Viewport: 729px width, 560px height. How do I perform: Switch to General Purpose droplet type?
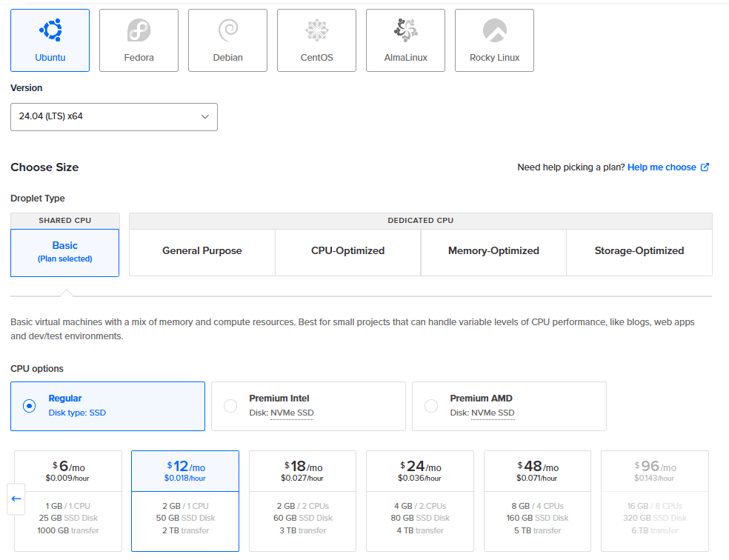[x=202, y=251]
